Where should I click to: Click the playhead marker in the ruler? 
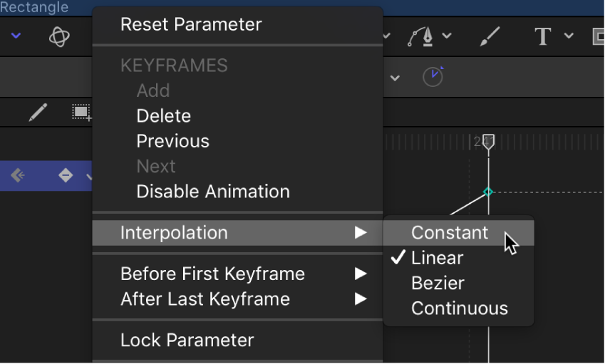488,142
